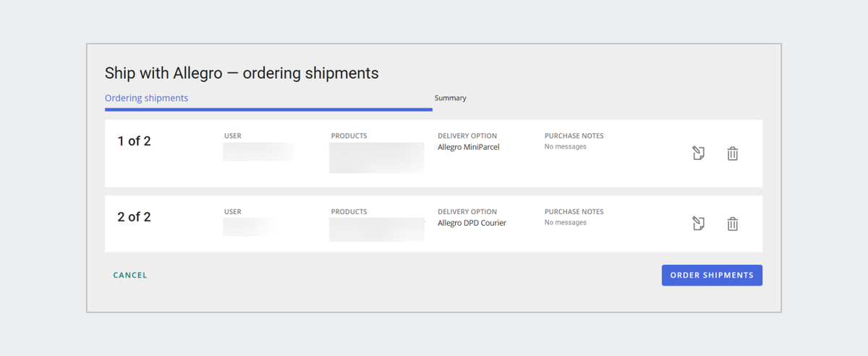Click the blurred products field in first shipment
Screen dimensions: 868x356
pyautogui.click(x=376, y=158)
